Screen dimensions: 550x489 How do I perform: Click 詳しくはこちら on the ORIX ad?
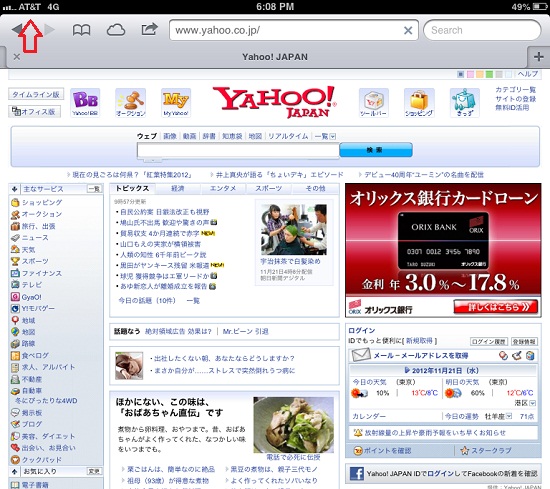pos(496,307)
